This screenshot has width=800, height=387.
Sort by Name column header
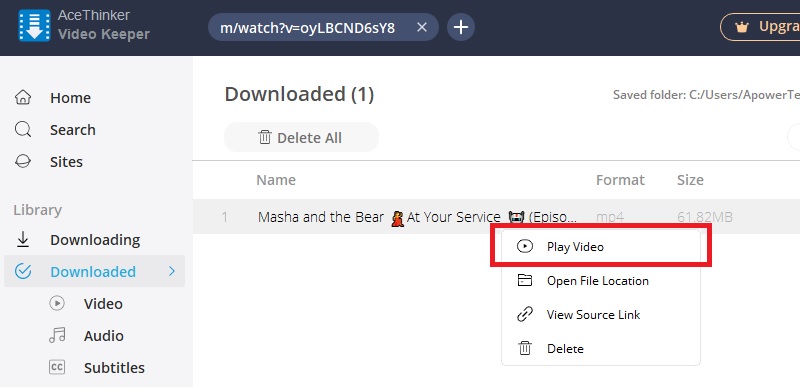[276, 180]
